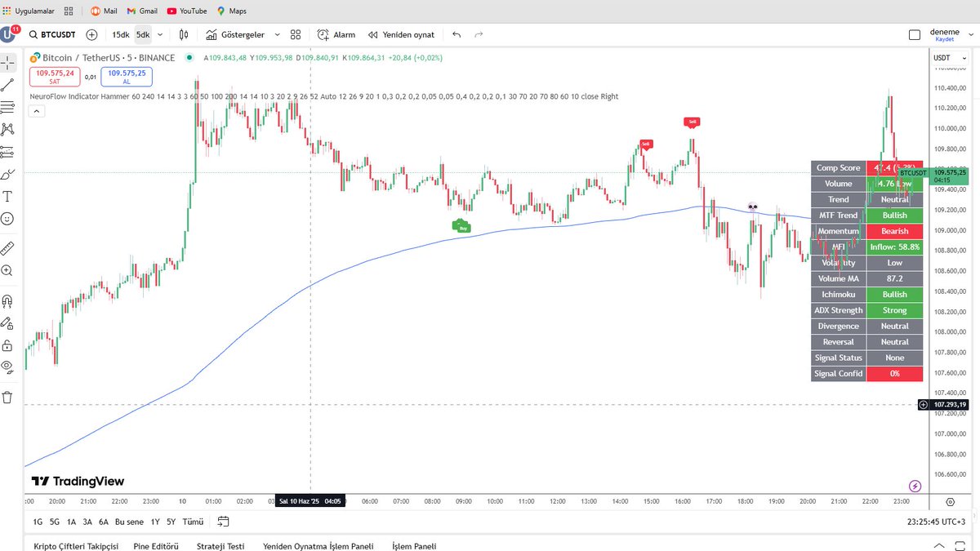Click the AL buy price button
Image resolution: width=980 pixels, height=551 pixels.
126,77
